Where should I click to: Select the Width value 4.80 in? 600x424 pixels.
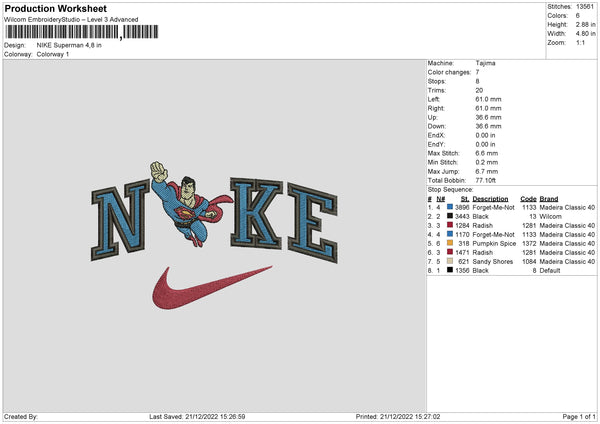pyautogui.click(x=586, y=34)
